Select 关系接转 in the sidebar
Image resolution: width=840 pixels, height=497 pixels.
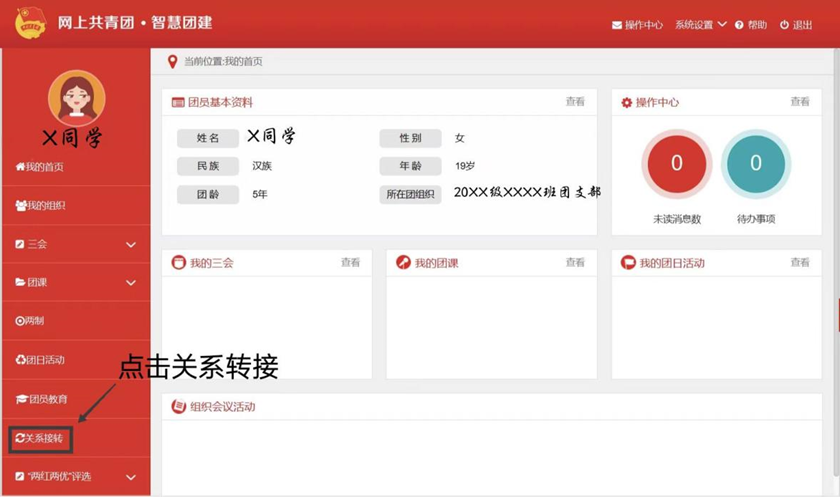click(x=42, y=438)
